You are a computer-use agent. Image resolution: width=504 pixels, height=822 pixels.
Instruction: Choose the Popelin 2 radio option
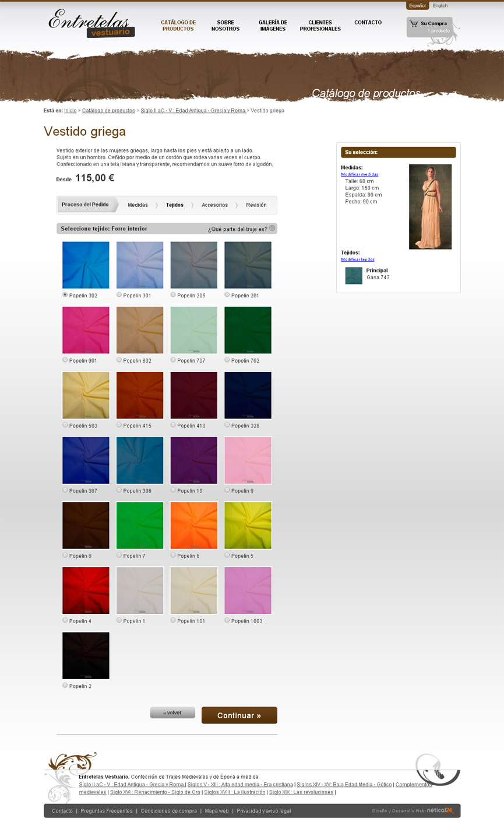65,686
